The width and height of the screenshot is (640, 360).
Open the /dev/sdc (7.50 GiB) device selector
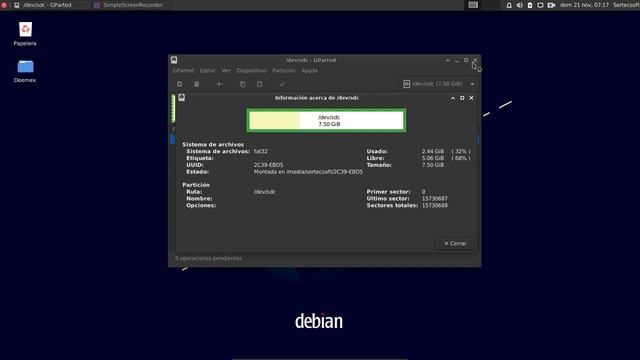pyautogui.click(x=439, y=84)
